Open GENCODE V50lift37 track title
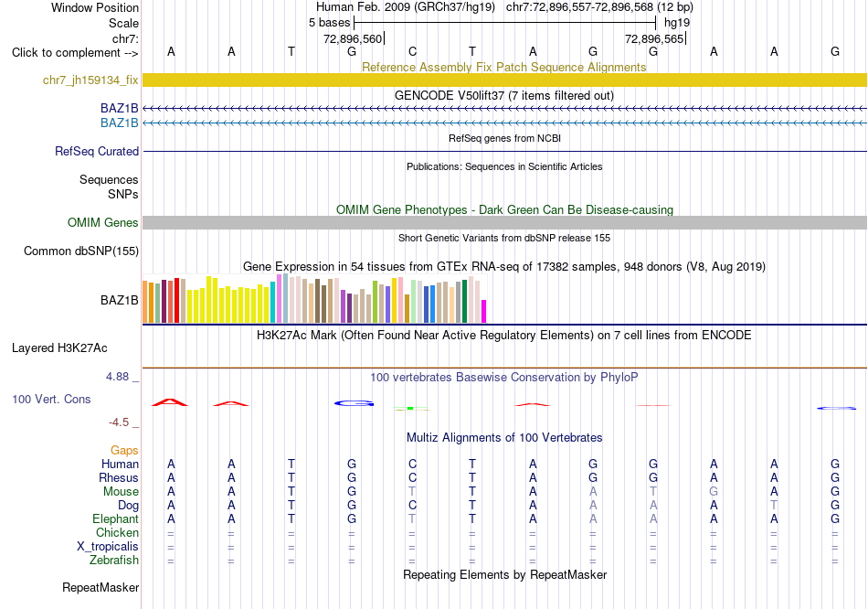The width and height of the screenshot is (868, 609). pos(503,95)
